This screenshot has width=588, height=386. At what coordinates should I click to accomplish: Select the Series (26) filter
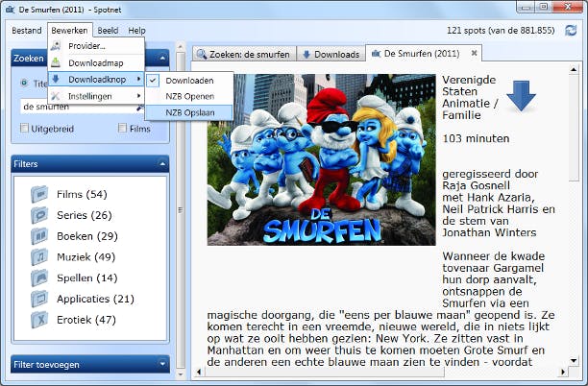pos(84,215)
